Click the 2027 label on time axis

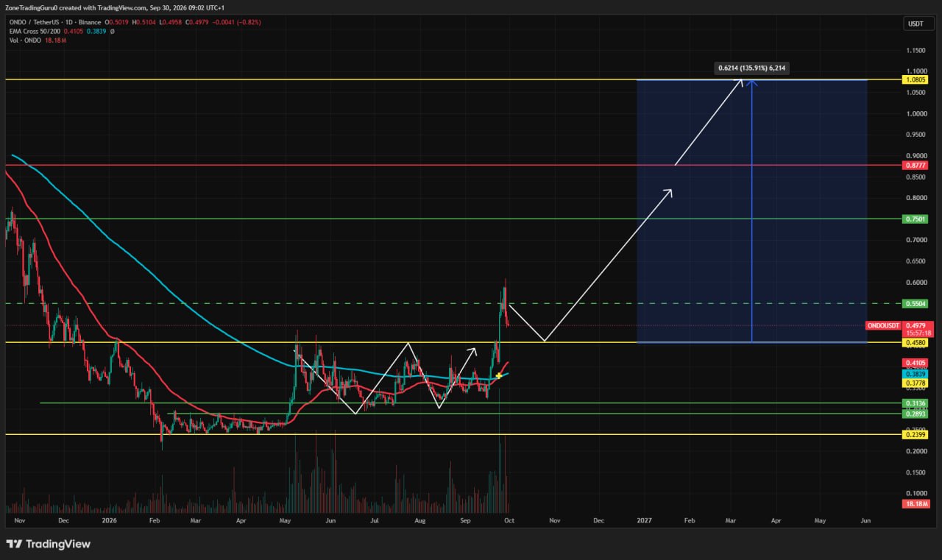pyautogui.click(x=643, y=520)
